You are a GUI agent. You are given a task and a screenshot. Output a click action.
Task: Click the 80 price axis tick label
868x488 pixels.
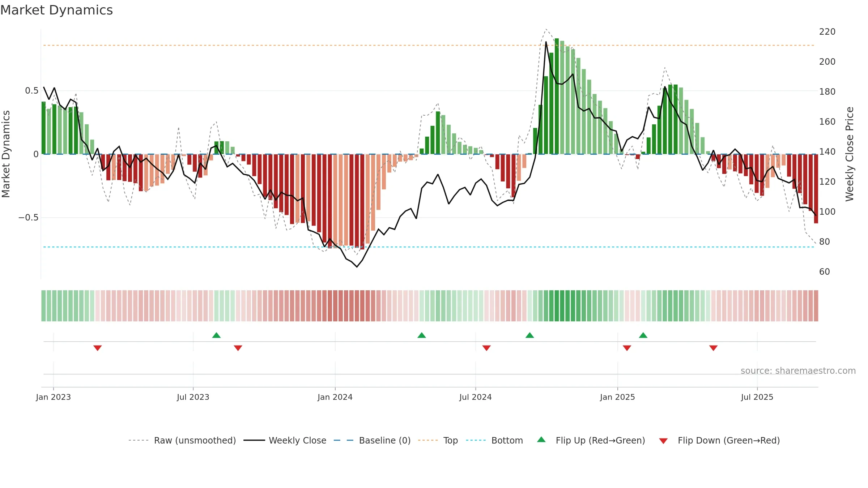point(825,242)
